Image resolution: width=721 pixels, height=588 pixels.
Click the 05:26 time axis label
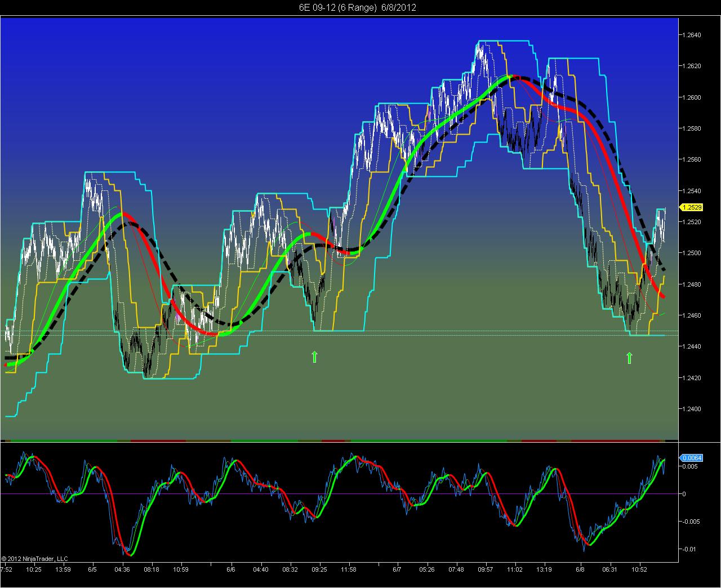pyautogui.click(x=427, y=569)
